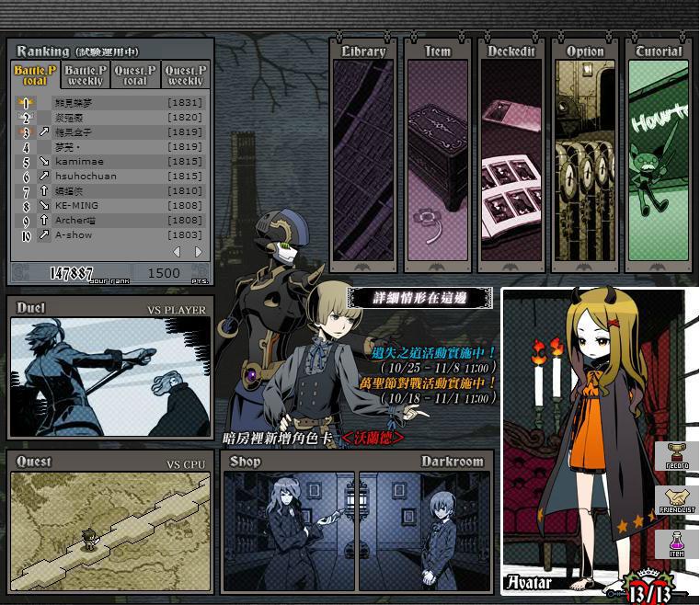
Task: Click the rank 3 bronze medal icon
Action: click(26, 132)
